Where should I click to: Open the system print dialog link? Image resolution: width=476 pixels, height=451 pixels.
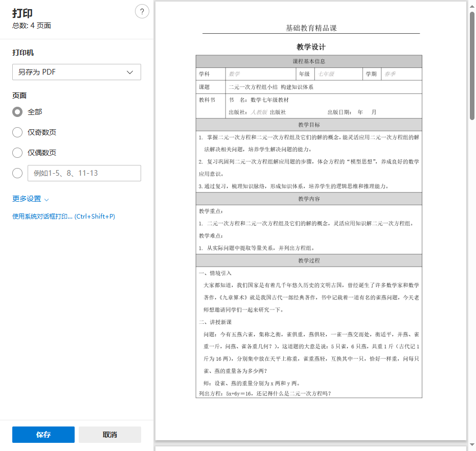click(62, 217)
